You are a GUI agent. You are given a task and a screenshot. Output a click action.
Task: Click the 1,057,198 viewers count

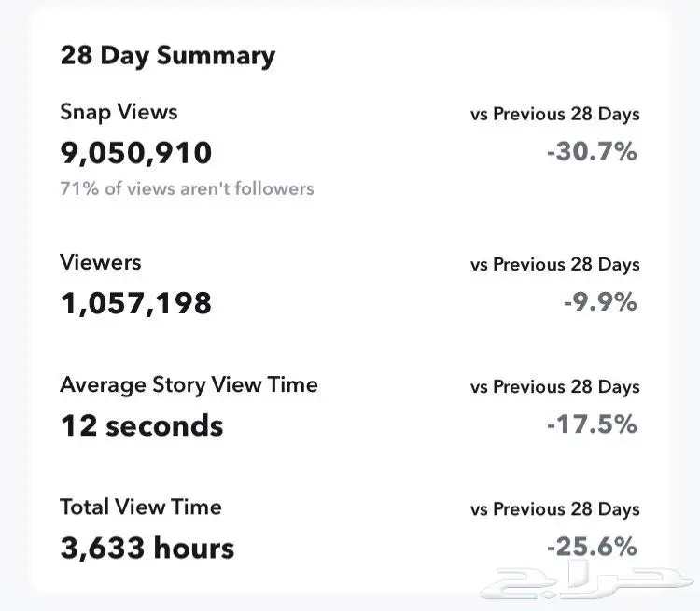[135, 303]
